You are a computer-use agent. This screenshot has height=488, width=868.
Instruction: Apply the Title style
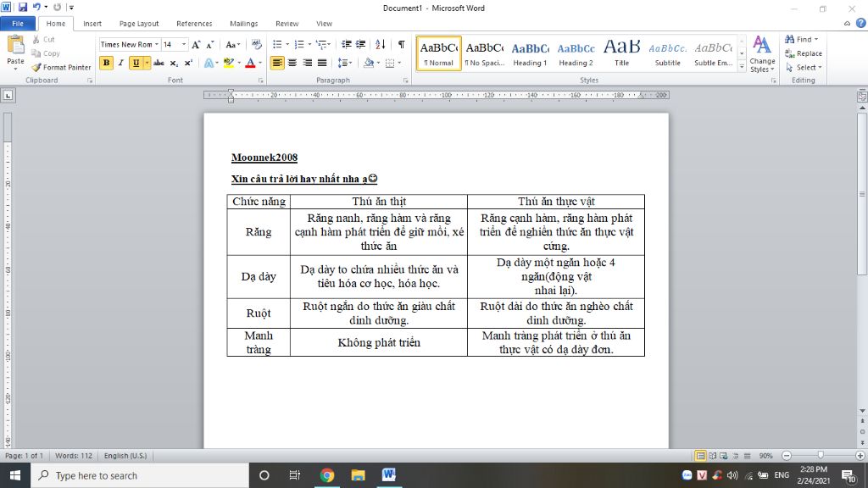point(621,53)
